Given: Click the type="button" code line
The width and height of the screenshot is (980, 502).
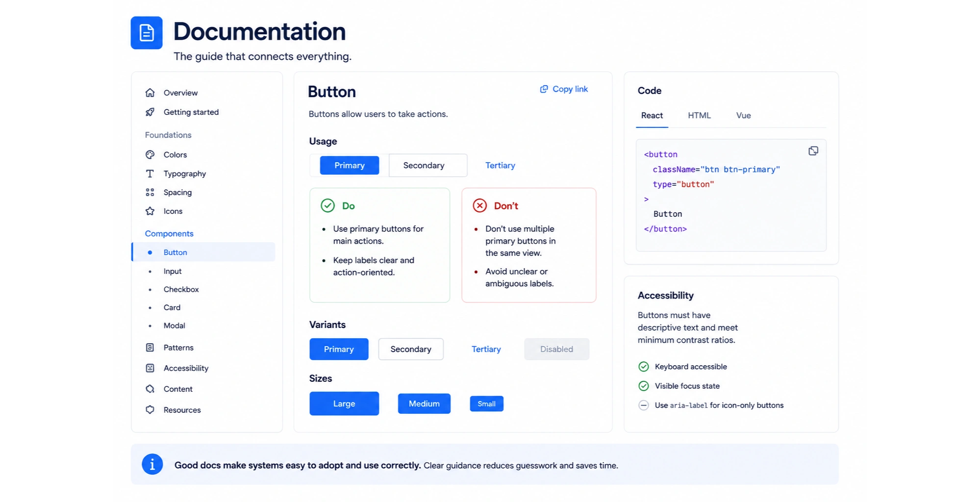Looking at the screenshot, I should [683, 184].
